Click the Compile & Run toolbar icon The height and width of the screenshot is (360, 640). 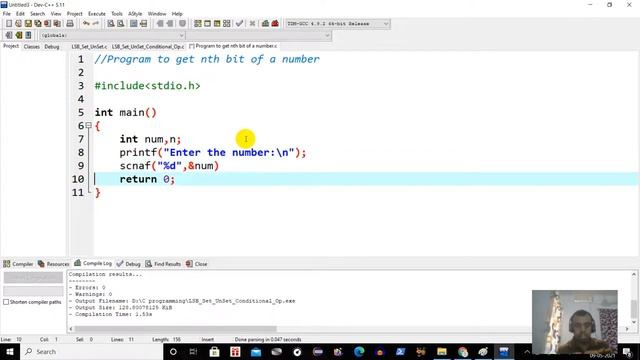pyautogui.click(x=217, y=24)
